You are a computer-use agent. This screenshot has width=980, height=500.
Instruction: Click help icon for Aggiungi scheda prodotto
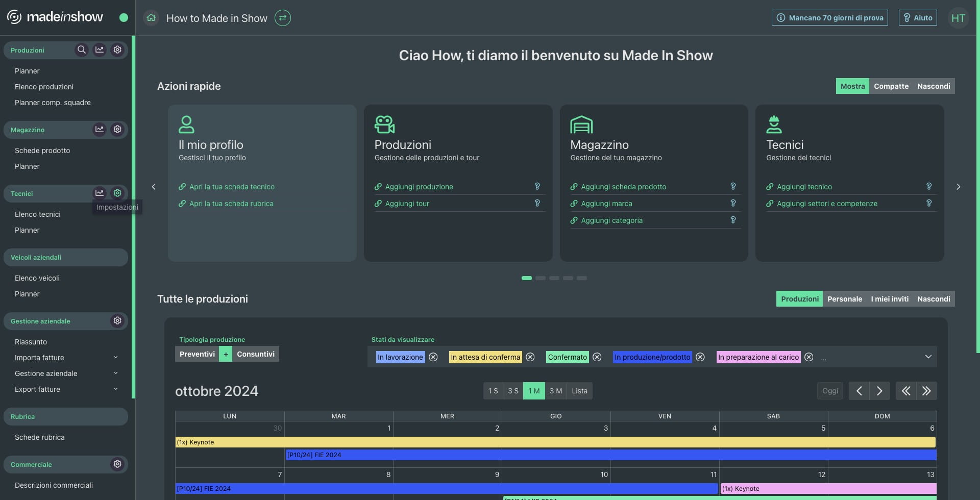coord(733,186)
